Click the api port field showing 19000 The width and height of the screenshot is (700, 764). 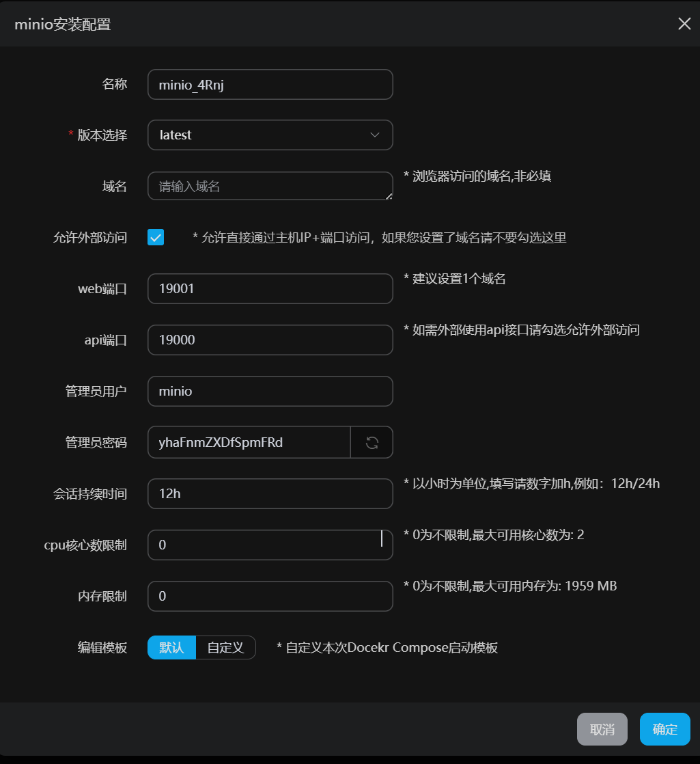pyautogui.click(x=270, y=340)
